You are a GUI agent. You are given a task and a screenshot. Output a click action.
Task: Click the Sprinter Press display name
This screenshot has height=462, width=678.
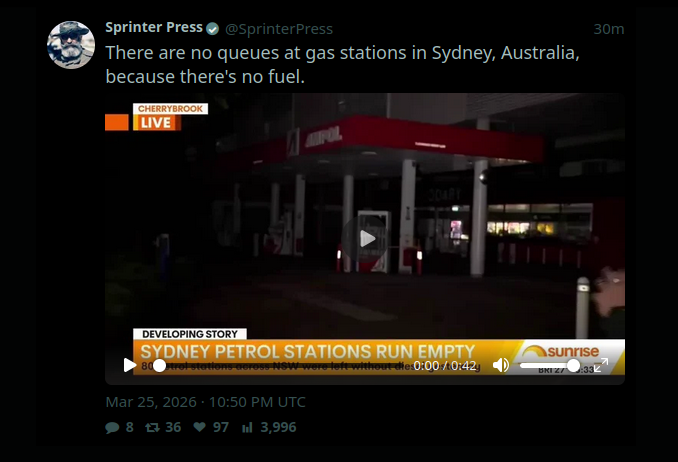pyautogui.click(x=154, y=27)
